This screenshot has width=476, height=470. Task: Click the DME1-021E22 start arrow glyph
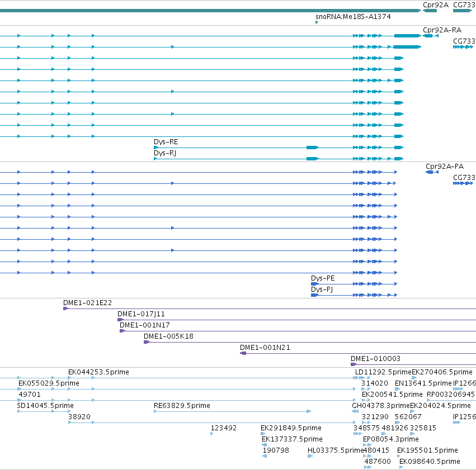(x=65, y=308)
